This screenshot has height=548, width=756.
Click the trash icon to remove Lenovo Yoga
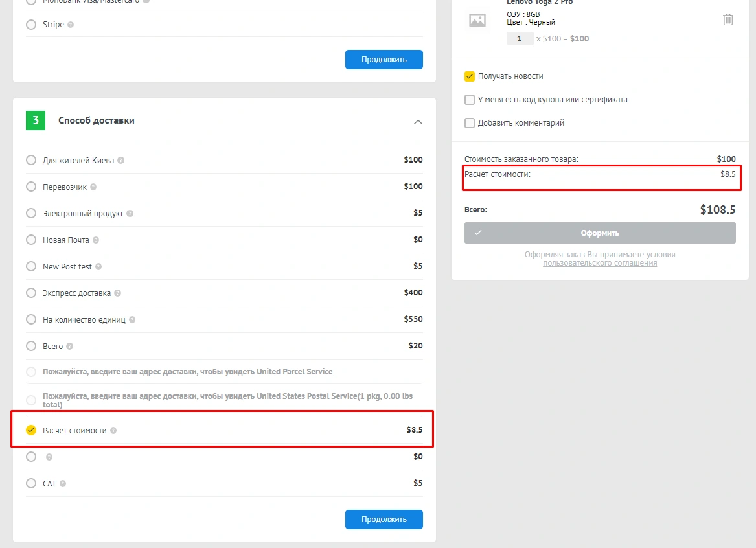click(728, 19)
